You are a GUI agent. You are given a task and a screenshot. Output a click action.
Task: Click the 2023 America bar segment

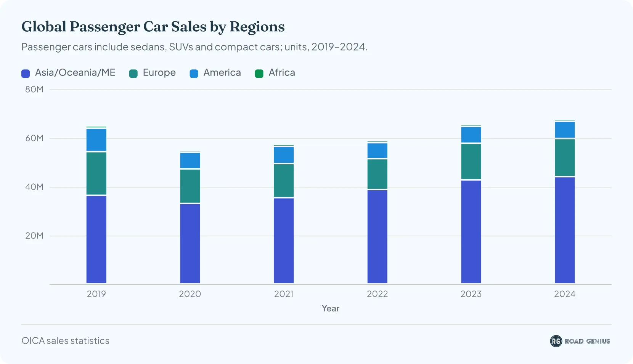(x=471, y=135)
